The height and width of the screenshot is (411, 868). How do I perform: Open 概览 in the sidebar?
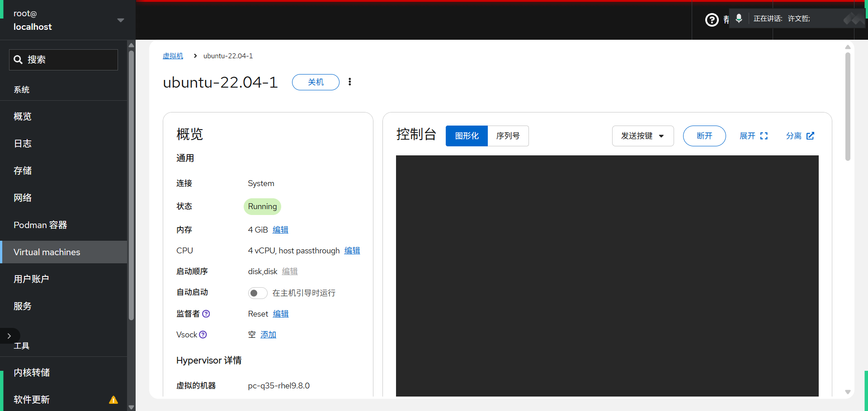[63, 117]
